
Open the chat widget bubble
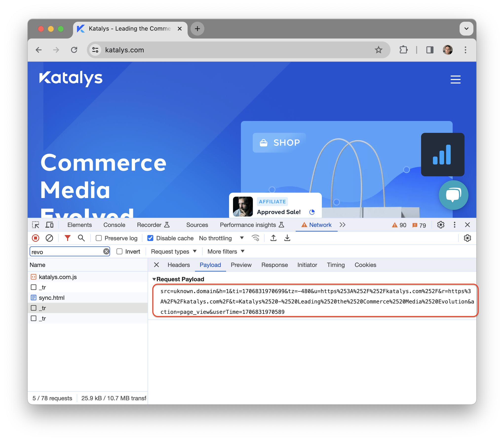click(x=453, y=195)
